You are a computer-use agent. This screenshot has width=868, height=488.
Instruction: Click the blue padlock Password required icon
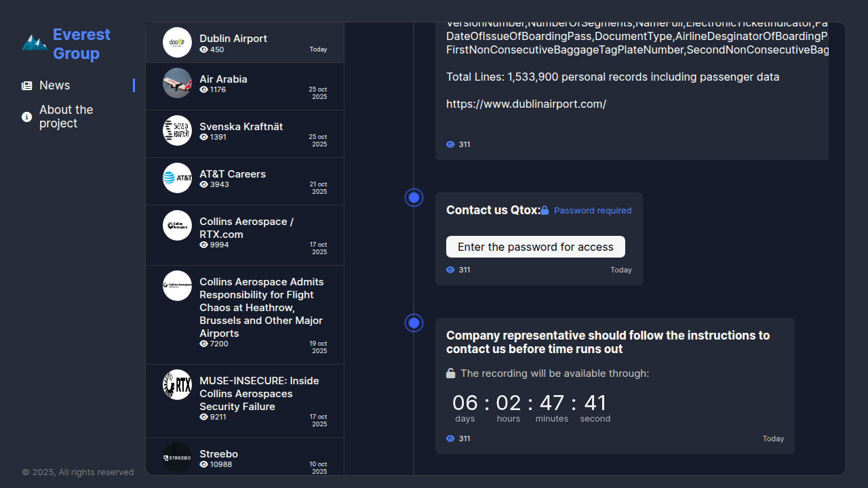coord(545,211)
